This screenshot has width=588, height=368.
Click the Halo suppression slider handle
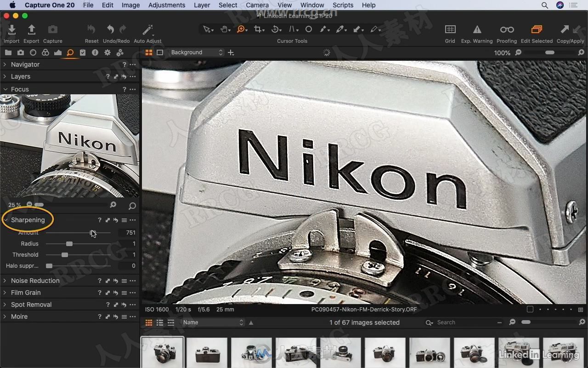[49, 266]
